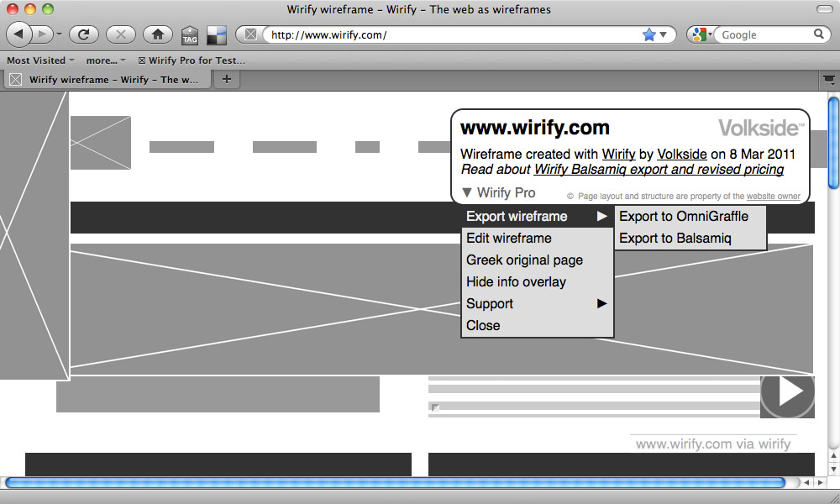Click the Volkside logo in the overlay
Viewport: 840px width, 504px height.
tap(761, 128)
